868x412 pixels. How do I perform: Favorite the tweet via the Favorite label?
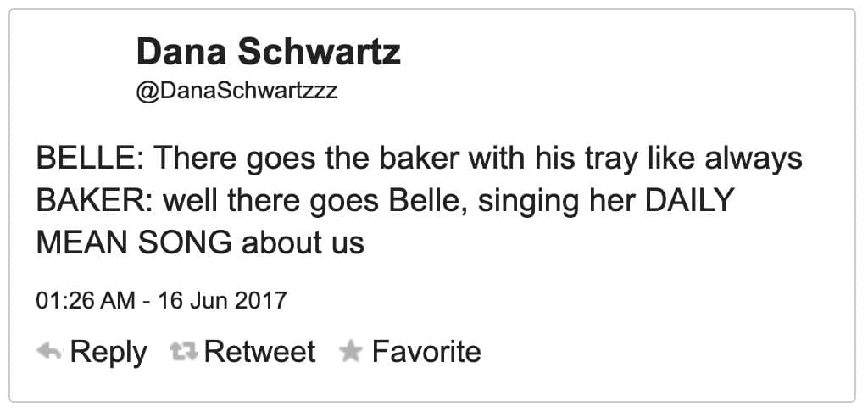tap(426, 351)
